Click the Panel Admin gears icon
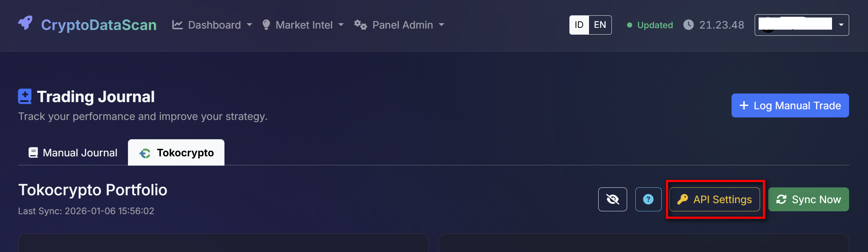 click(360, 25)
